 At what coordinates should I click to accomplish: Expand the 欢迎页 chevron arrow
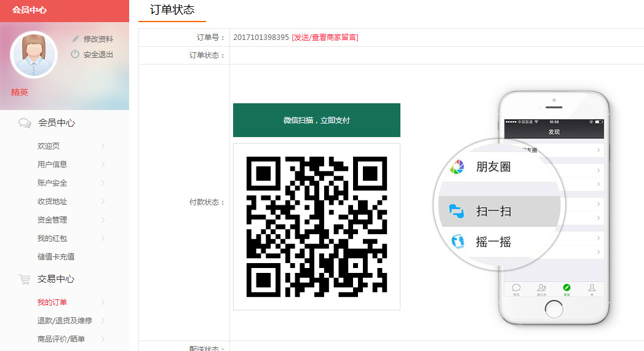pos(103,146)
